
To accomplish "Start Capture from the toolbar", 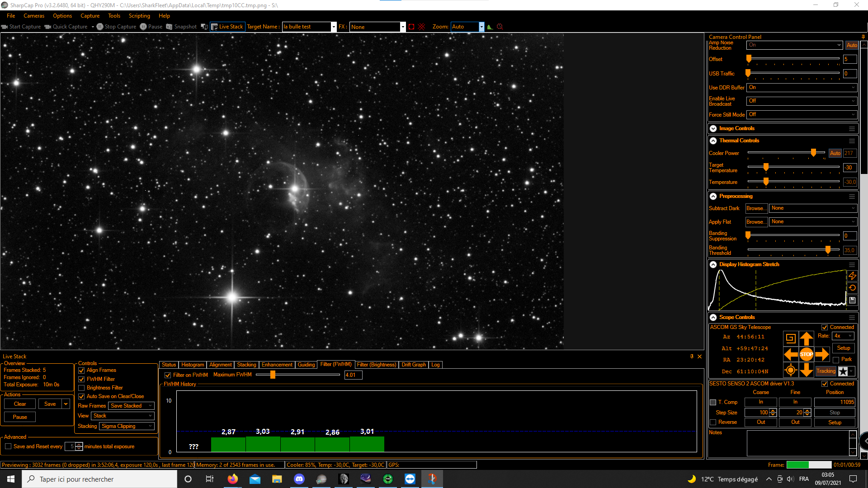I will click(21, 27).
